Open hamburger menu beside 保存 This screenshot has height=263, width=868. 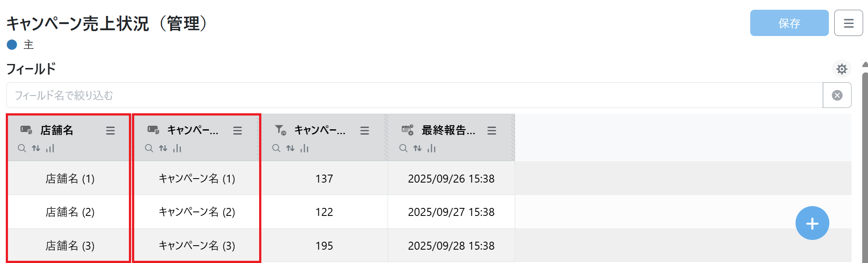[x=848, y=23]
